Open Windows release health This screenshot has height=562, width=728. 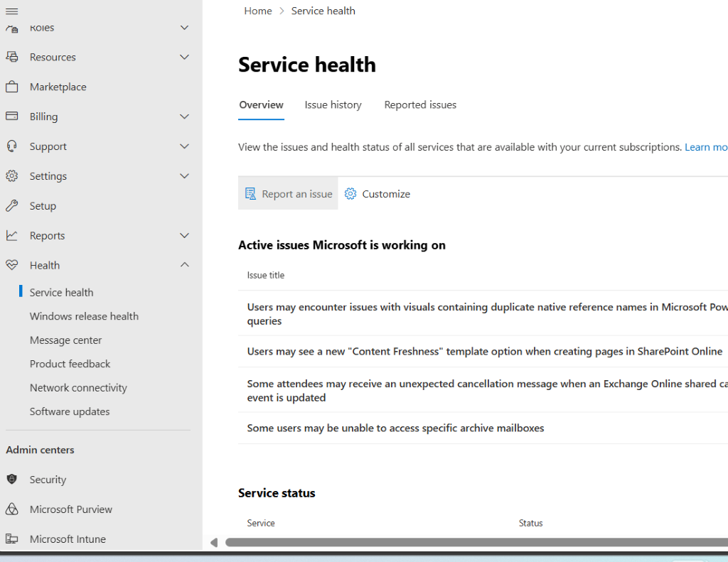84,316
